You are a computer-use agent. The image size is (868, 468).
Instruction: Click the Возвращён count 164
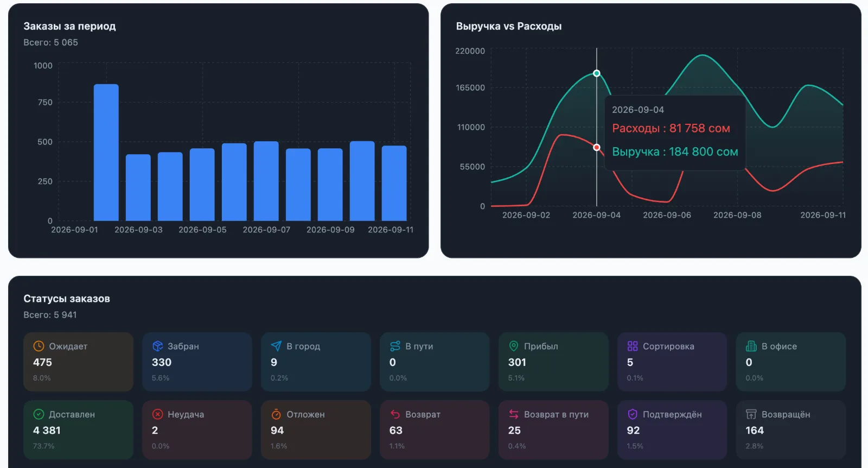[755, 430]
